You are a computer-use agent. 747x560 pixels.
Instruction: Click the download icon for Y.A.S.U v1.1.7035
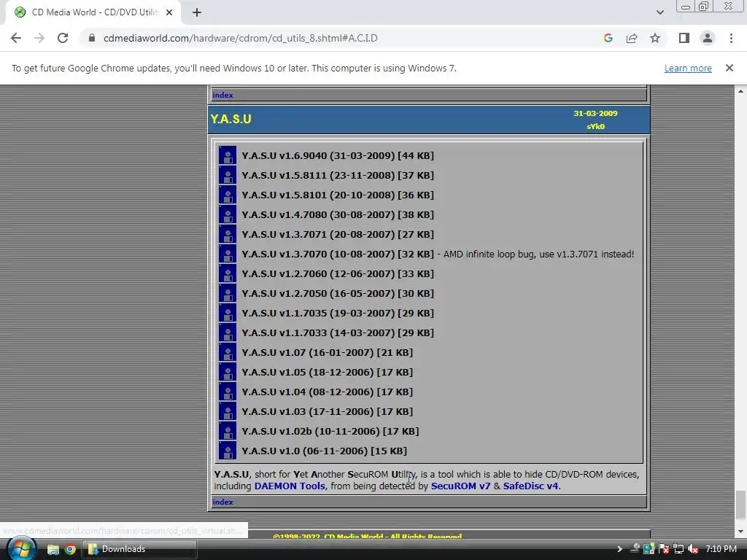[228, 313]
